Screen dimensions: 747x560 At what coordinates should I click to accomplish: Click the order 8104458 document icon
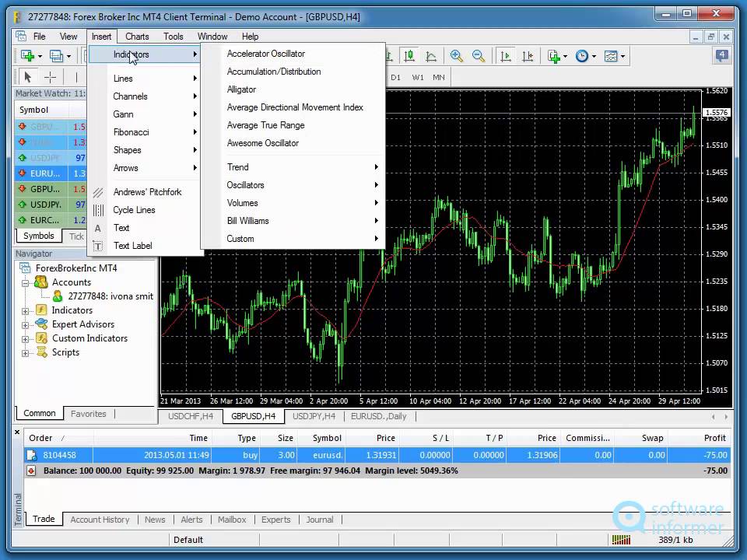(x=31, y=455)
